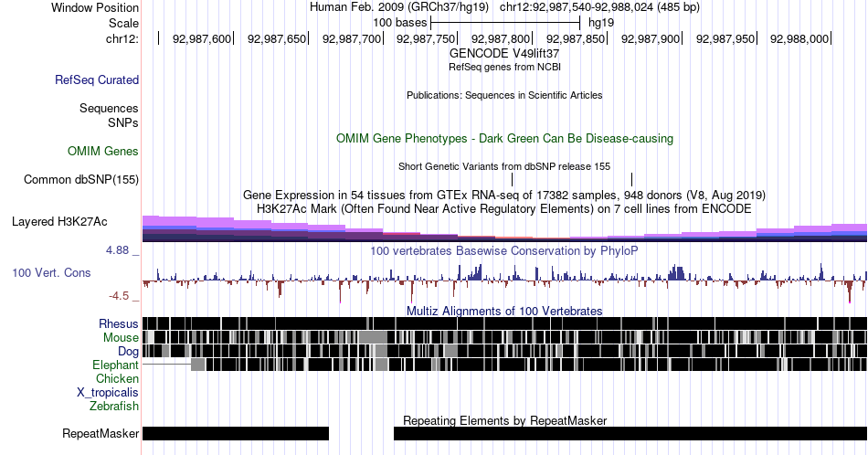Click the left RepeatMasker black block
868x455 pixels.
tap(236, 433)
